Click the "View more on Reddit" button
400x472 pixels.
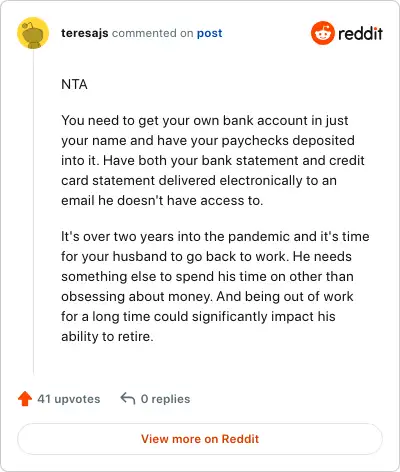tap(200, 439)
